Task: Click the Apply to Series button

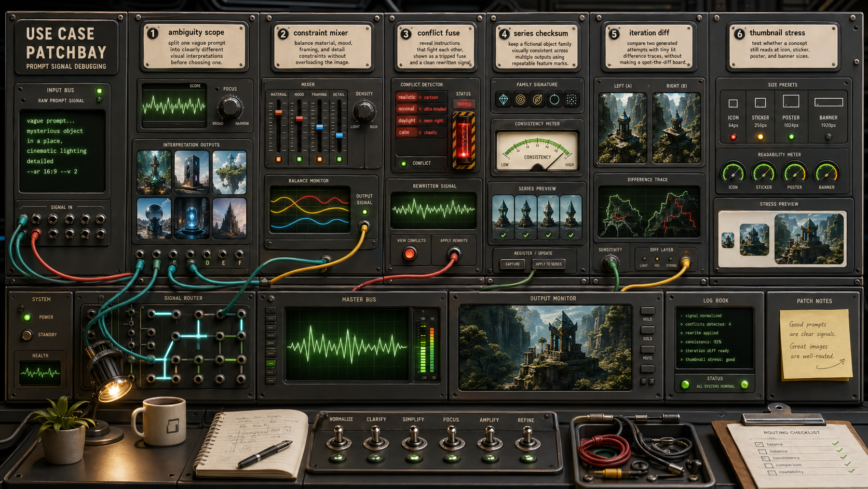Action: [548, 264]
